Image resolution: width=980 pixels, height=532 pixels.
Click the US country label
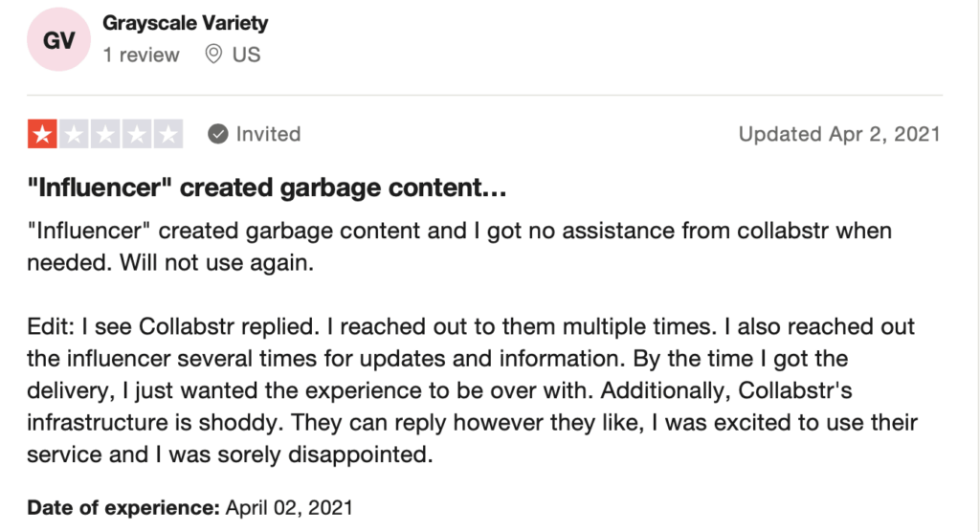point(246,55)
